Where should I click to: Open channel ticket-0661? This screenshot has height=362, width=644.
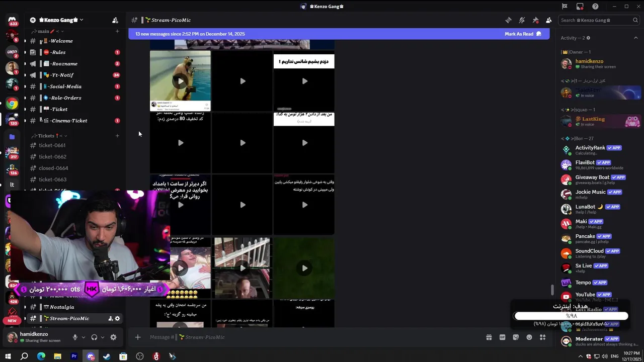point(73,145)
